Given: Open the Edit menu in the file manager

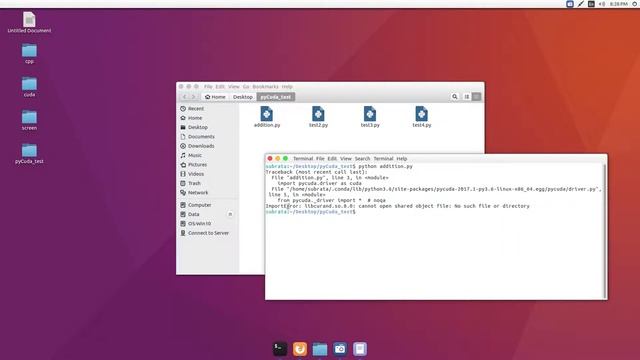Looking at the screenshot, I should point(220,87).
